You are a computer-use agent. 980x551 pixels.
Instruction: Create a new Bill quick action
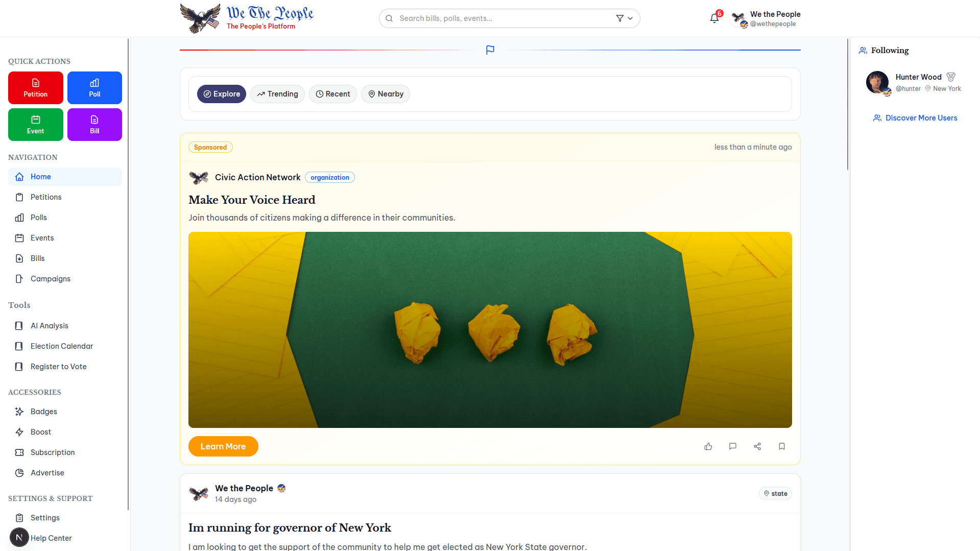(x=94, y=125)
